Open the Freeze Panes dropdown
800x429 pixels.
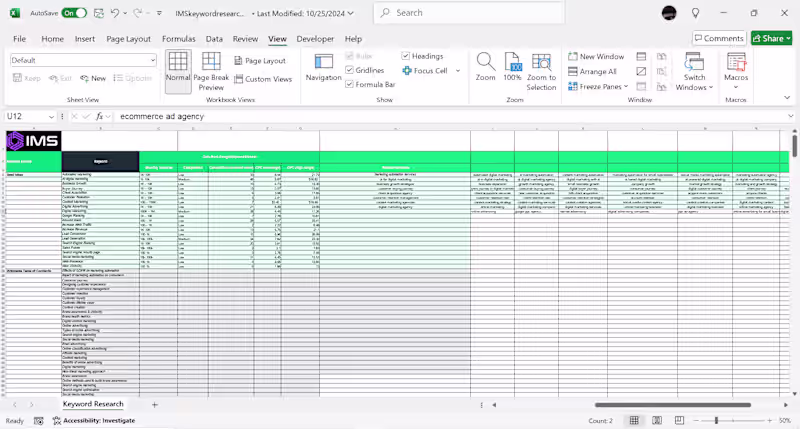pyautogui.click(x=598, y=87)
